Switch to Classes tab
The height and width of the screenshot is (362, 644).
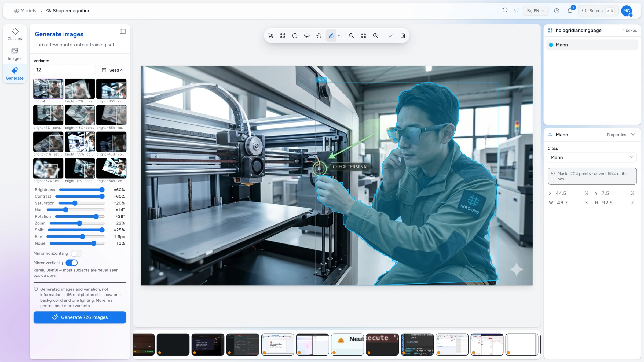click(15, 34)
